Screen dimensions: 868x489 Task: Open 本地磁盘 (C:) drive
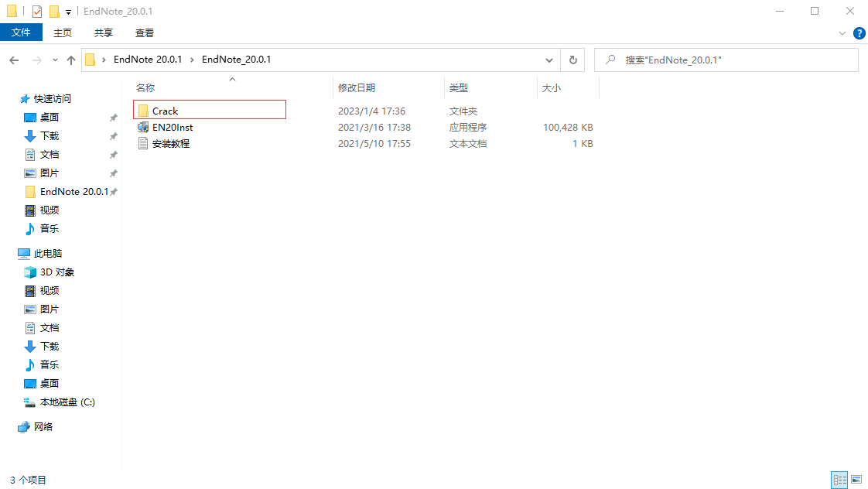67,402
